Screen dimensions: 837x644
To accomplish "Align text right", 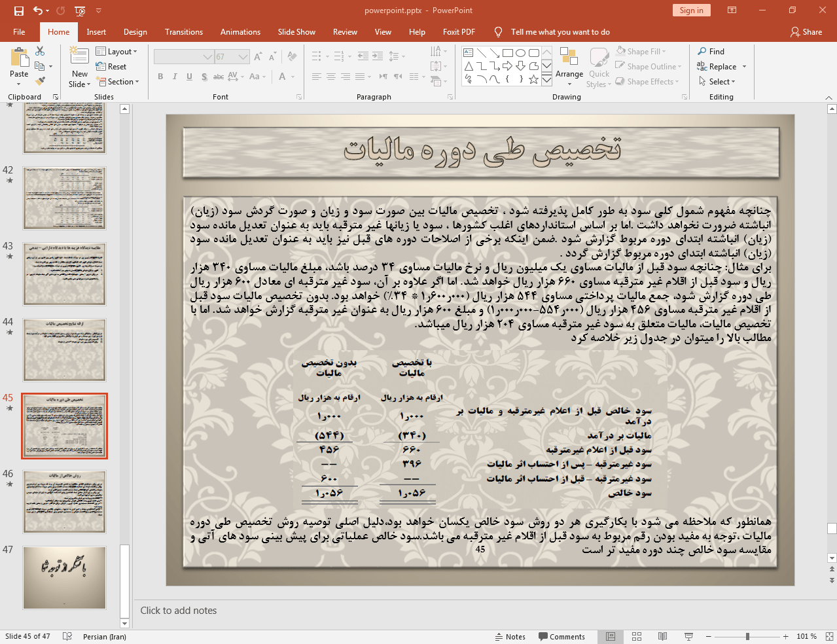I will point(346,77).
